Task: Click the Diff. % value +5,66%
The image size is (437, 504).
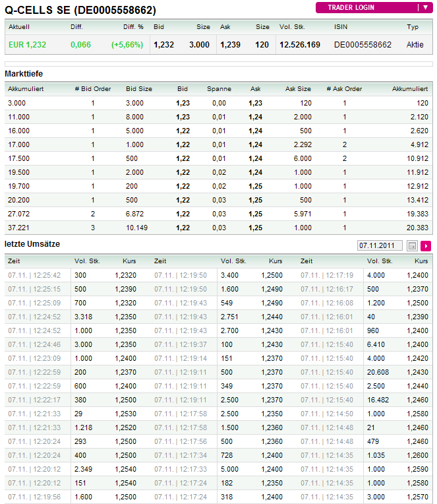Action: 127,45
